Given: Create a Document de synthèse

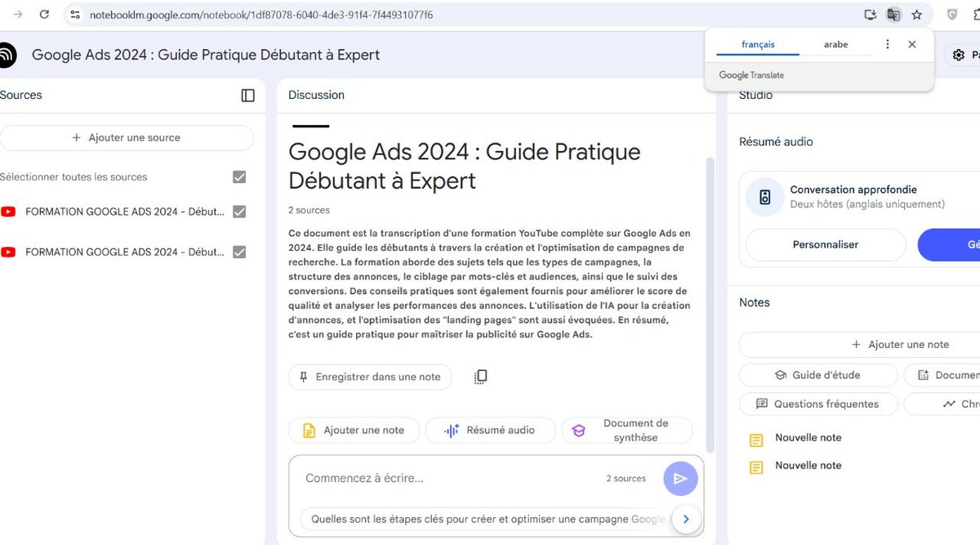Looking at the screenshot, I should (627, 431).
